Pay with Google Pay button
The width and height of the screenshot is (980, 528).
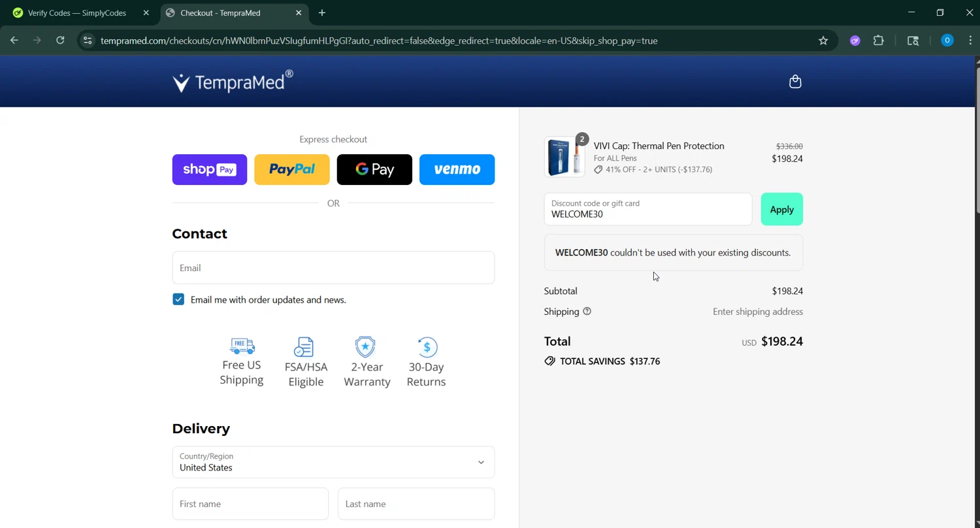pos(374,170)
